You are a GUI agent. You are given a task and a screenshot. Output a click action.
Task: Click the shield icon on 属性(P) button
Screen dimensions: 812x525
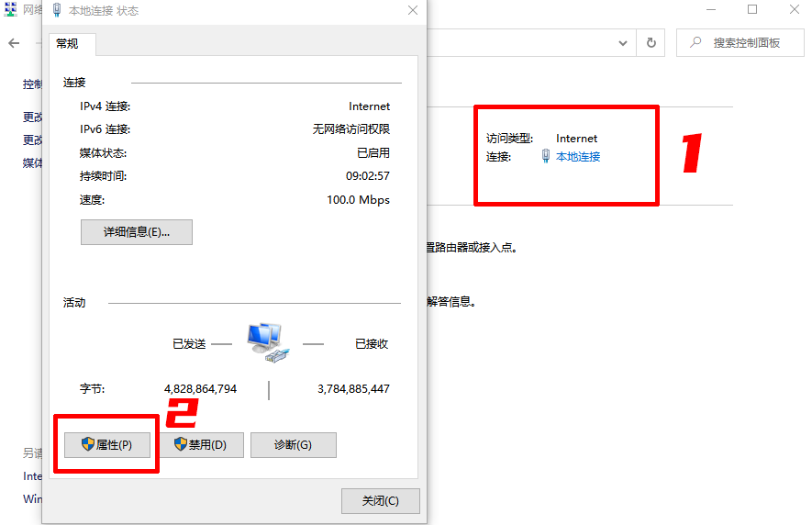tap(88, 444)
